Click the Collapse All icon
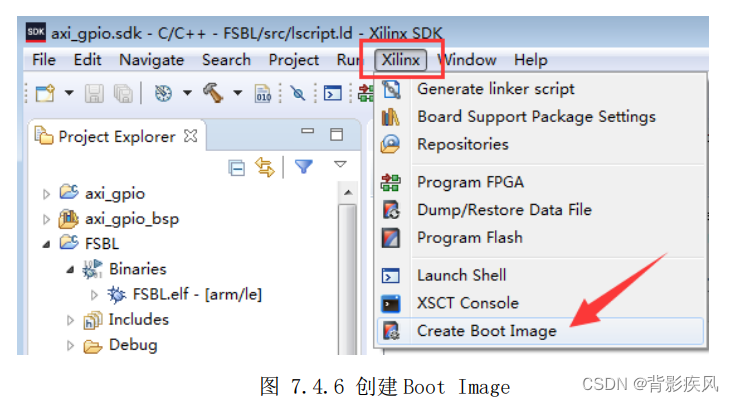 236,168
